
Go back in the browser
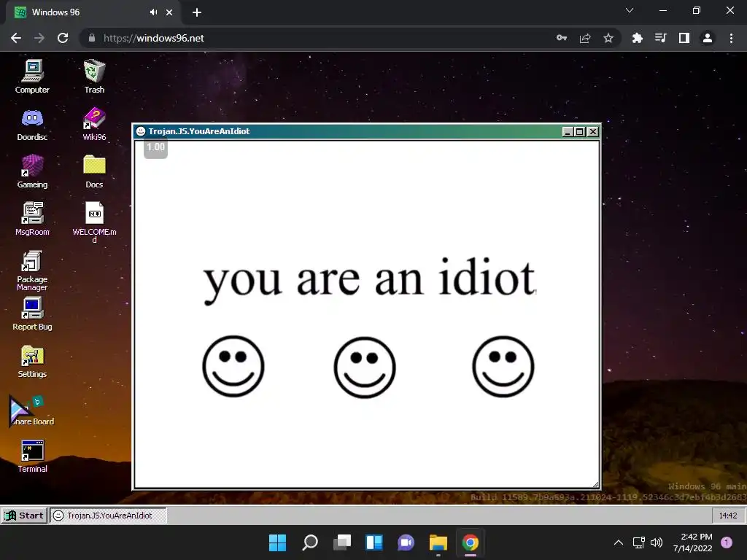click(16, 38)
